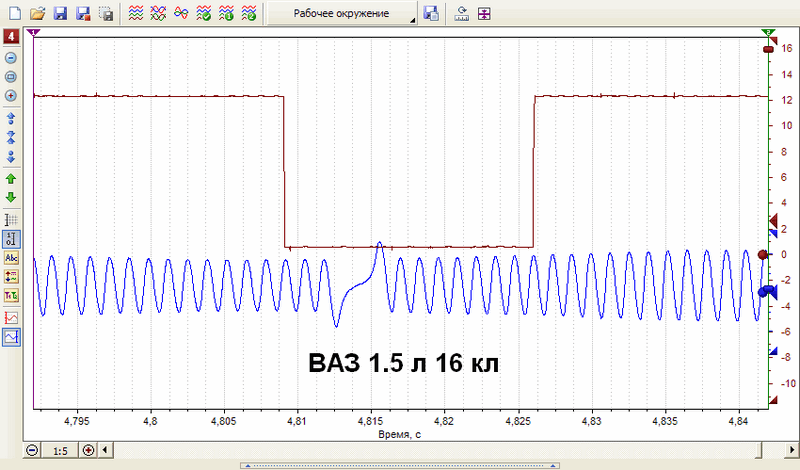Click the green down arrow icon
This screenshot has width=800, height=470.
[11, 197]
